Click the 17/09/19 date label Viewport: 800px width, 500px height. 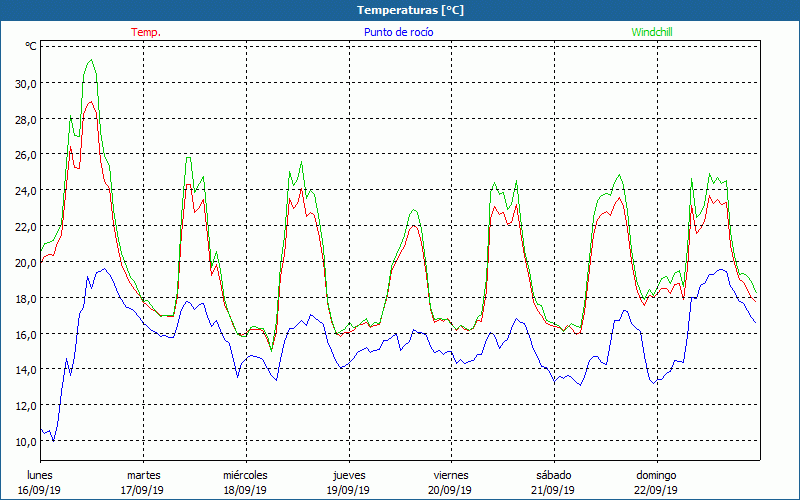[x=142, y=490]
